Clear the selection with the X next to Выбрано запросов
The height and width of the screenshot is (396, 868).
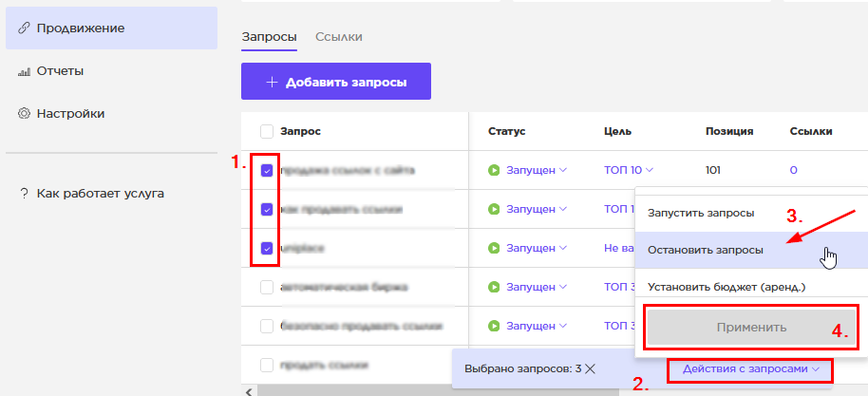click(x=590, y=368)
